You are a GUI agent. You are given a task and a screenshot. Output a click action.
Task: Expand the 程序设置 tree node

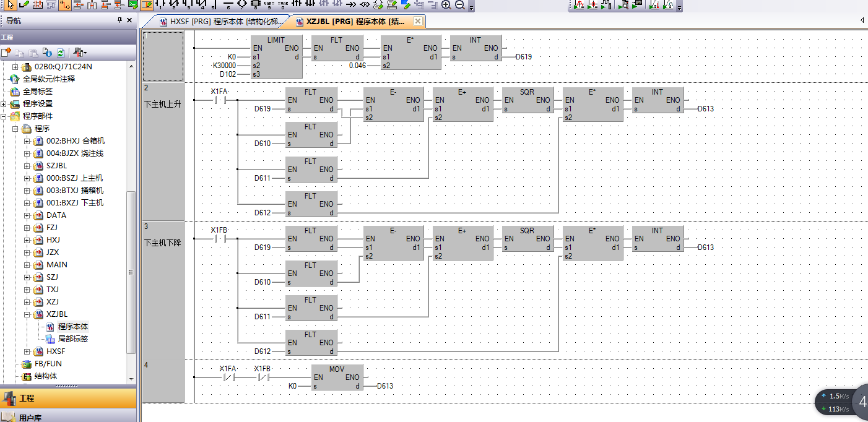point(4,104)
